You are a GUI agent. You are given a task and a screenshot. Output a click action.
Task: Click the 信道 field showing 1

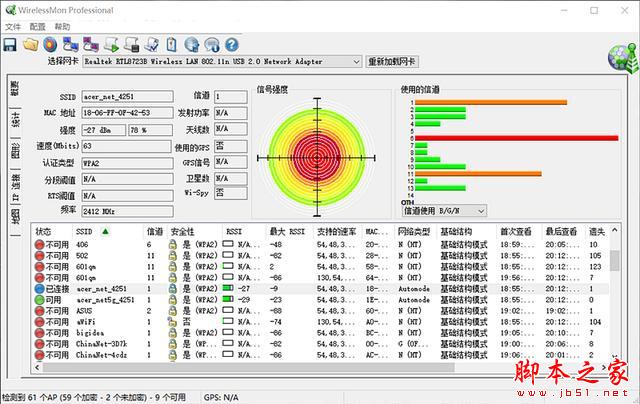click(231, 97)
